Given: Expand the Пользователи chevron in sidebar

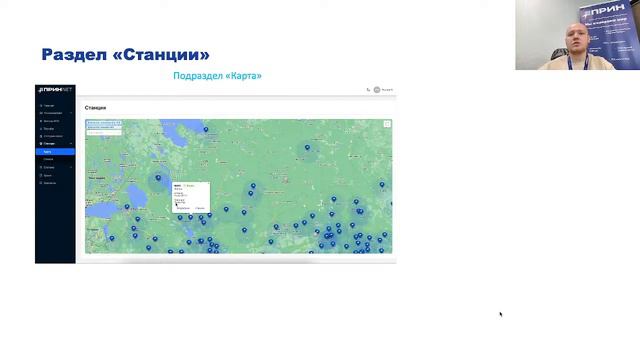Looking at the screenshot, I should click(71, 113).
